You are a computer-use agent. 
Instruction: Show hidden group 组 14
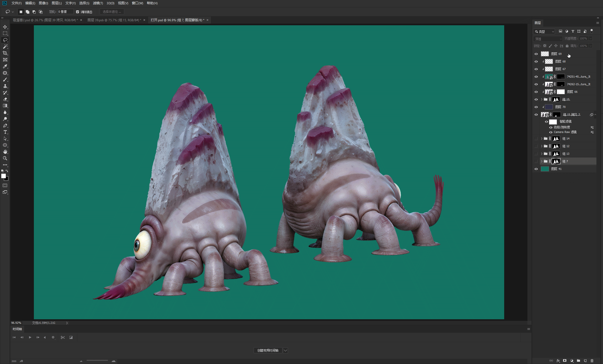[x=536, y=139]
